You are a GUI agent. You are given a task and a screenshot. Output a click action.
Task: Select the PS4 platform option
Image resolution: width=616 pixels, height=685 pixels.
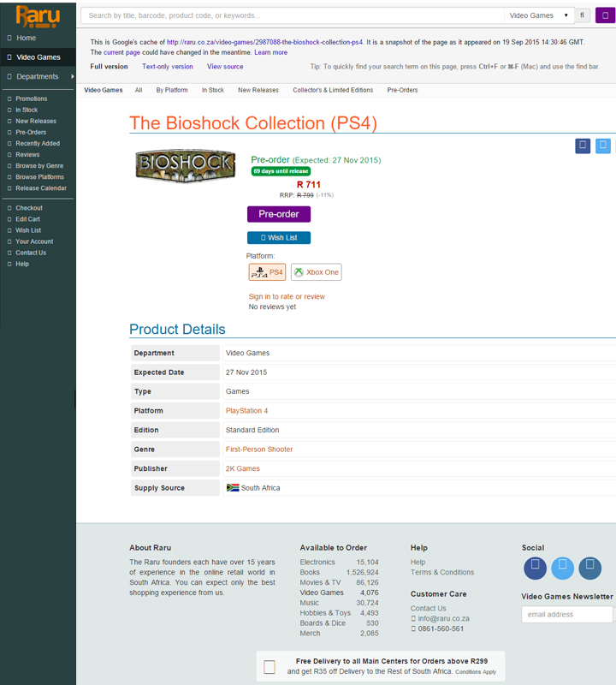tap(267, 272)
